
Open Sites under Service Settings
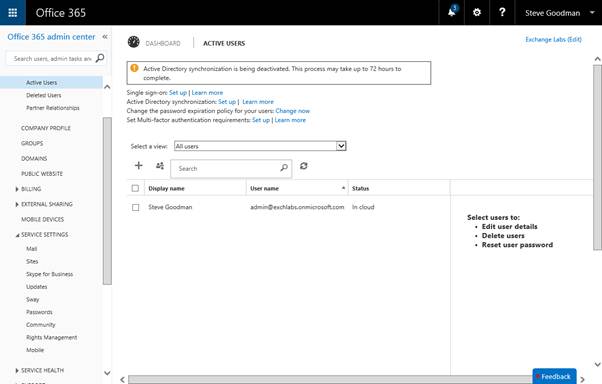[x=32, y=262]
